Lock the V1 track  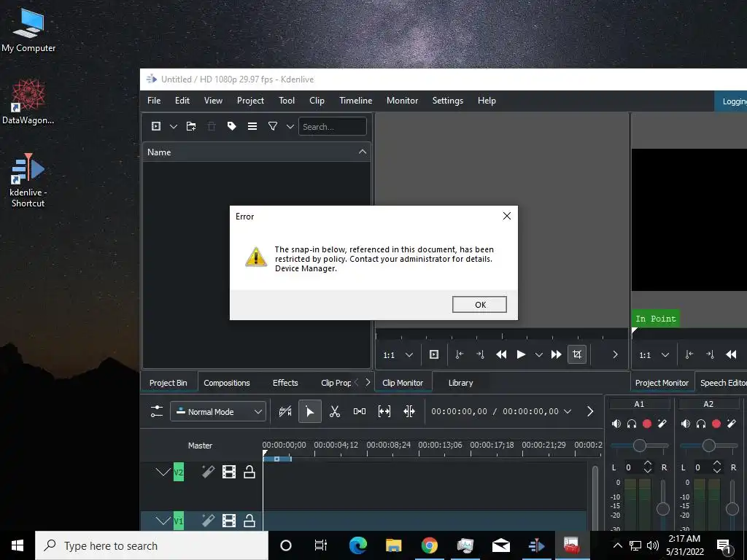tap(249, 521)
